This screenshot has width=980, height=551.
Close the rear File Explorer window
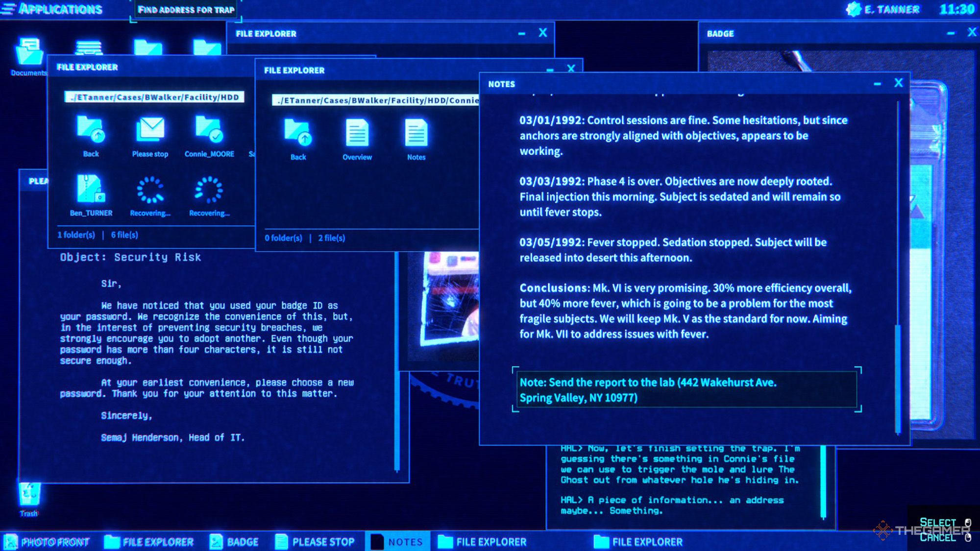(542, 33)
